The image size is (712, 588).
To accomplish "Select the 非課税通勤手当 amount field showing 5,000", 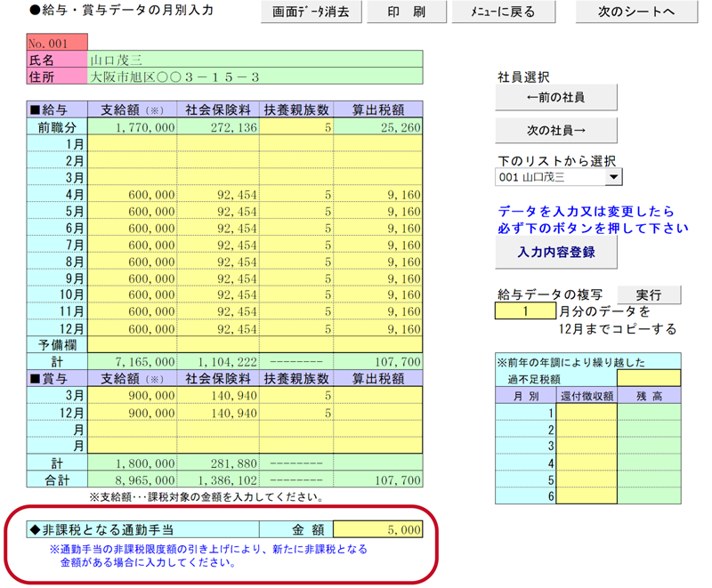I will click(x=377, y=529).
